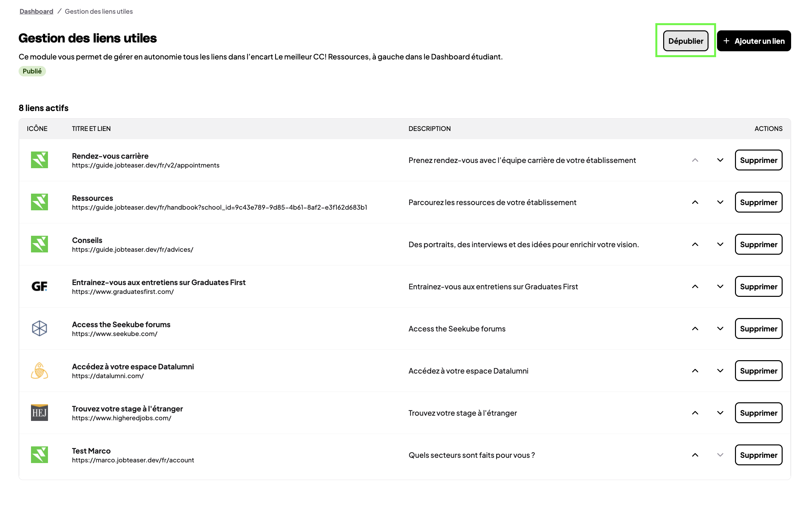Move Conseils link down with arrow
The height and width of the screenshot is (529, 812).
click(720, 244)
